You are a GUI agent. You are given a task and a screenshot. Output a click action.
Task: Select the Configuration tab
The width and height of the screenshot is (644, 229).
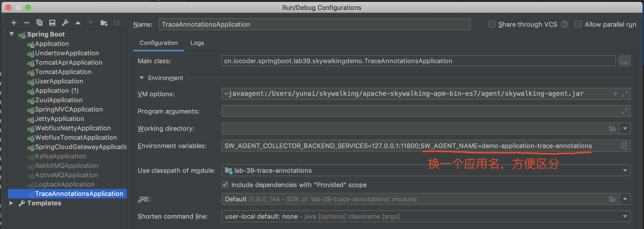point(158,43)
